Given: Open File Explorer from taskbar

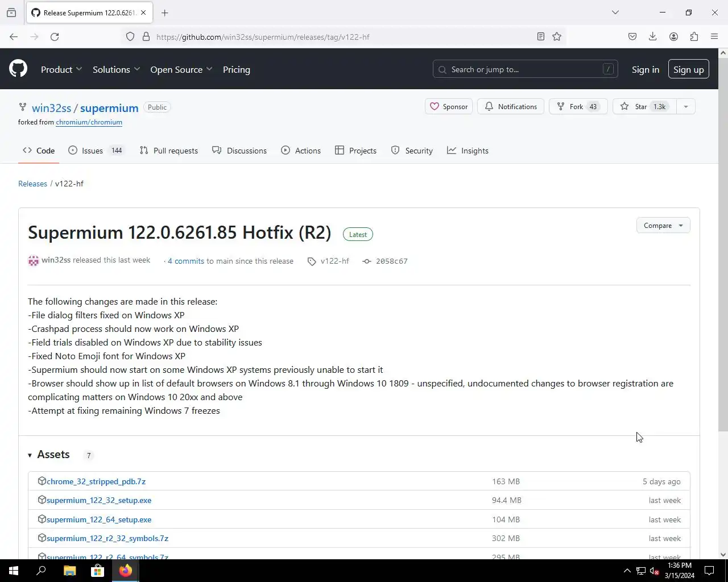Looking at the screenshot, I should point(69,571).
